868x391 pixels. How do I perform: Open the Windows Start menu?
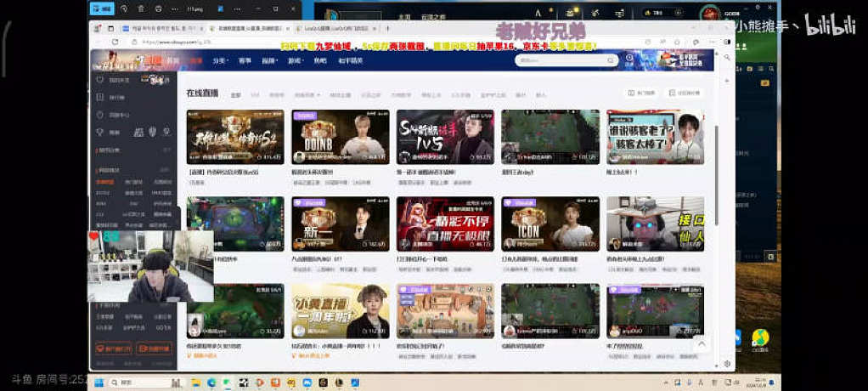[x=98, y=382]
